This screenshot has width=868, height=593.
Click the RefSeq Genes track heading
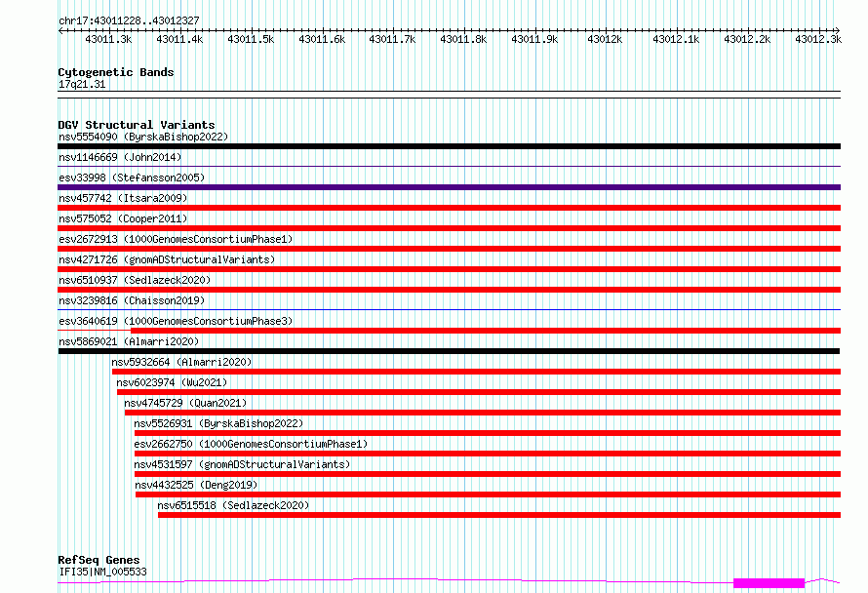(x=99, y=560)
